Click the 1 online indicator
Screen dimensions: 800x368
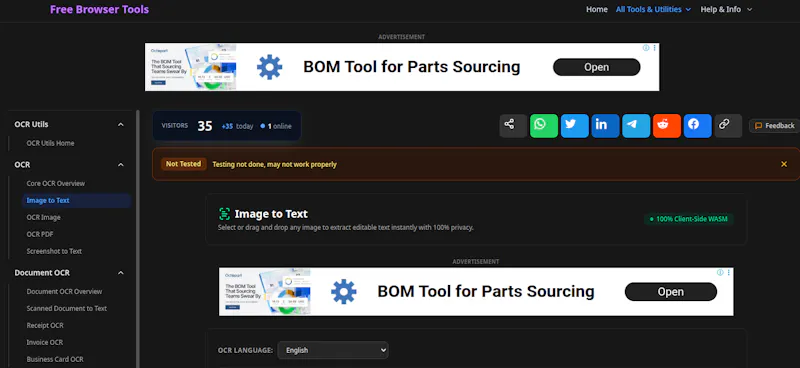point(276,126)
